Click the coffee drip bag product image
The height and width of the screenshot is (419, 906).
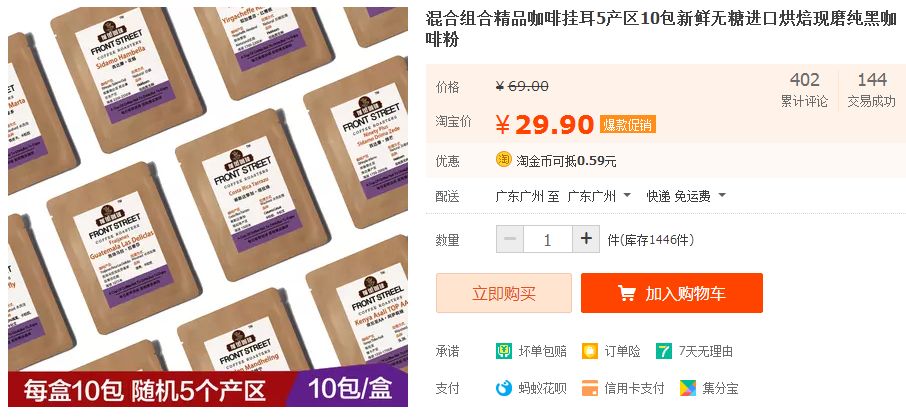[208, 207]
